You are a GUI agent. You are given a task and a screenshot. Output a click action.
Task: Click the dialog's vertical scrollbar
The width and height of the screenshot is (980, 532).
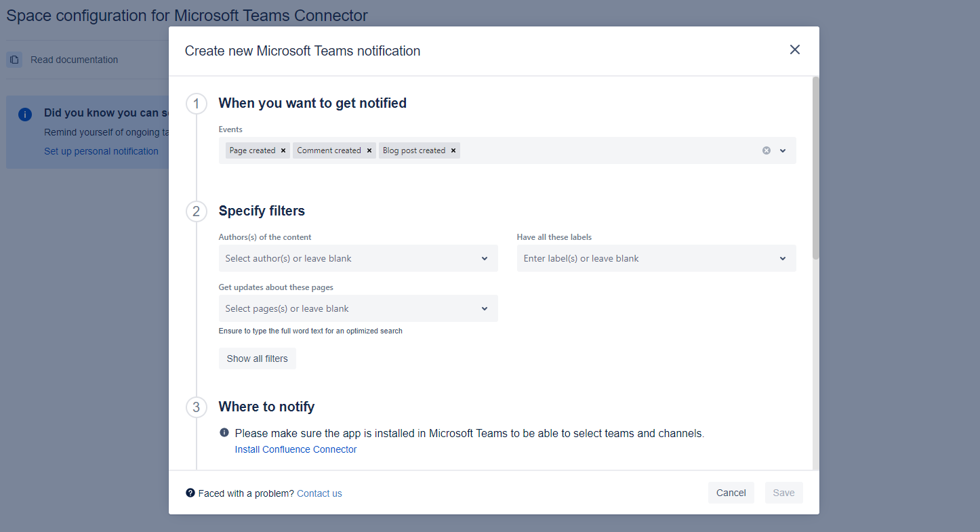point(816,169)
